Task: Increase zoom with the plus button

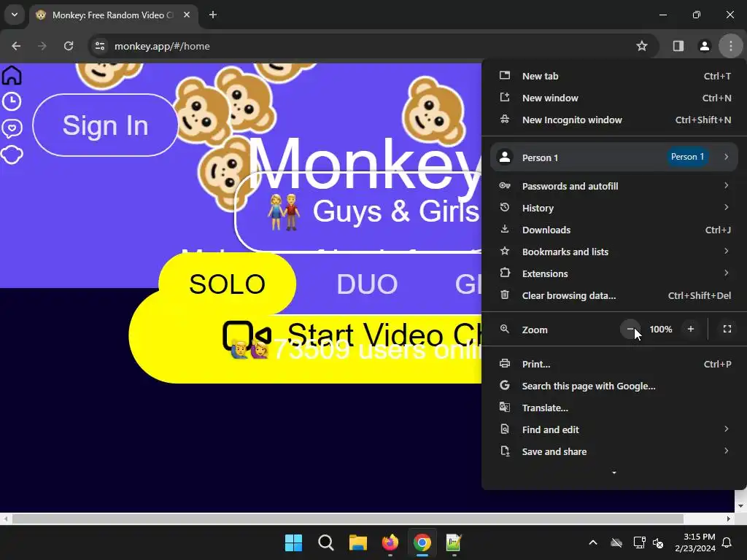Action: click(x=690, y=329)
